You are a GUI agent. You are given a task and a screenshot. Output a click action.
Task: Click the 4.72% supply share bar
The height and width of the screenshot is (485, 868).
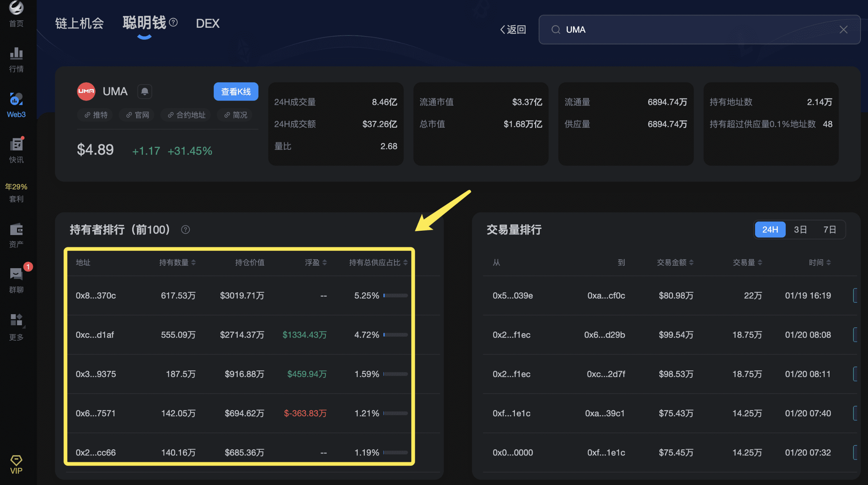click(x=396, y=335)
